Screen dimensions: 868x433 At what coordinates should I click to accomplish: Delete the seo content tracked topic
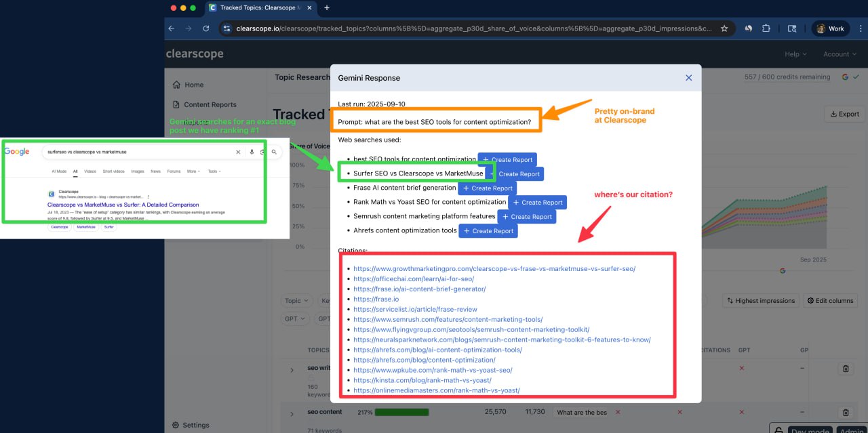point(846,413)
